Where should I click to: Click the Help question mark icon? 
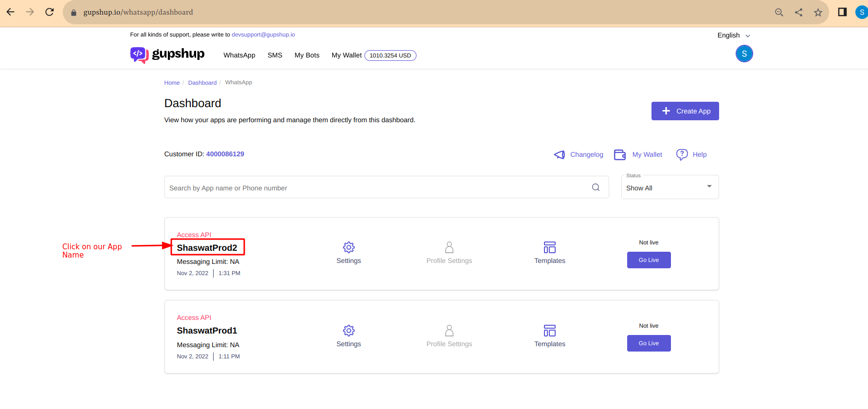682,154
